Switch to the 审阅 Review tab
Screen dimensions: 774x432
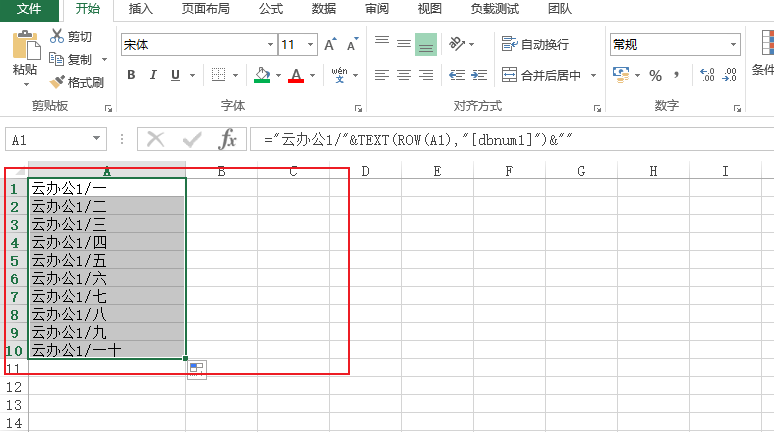coord(377,9)
